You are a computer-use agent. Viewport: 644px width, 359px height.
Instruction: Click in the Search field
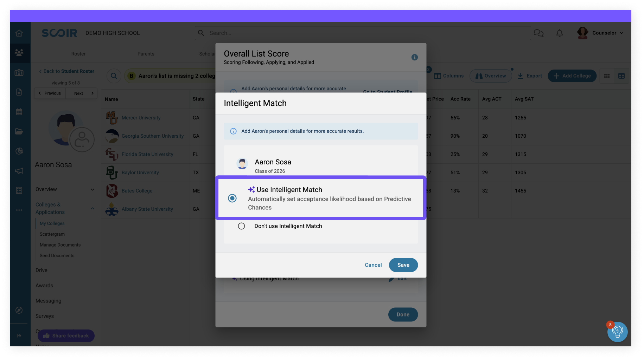(x=363, y=33)
